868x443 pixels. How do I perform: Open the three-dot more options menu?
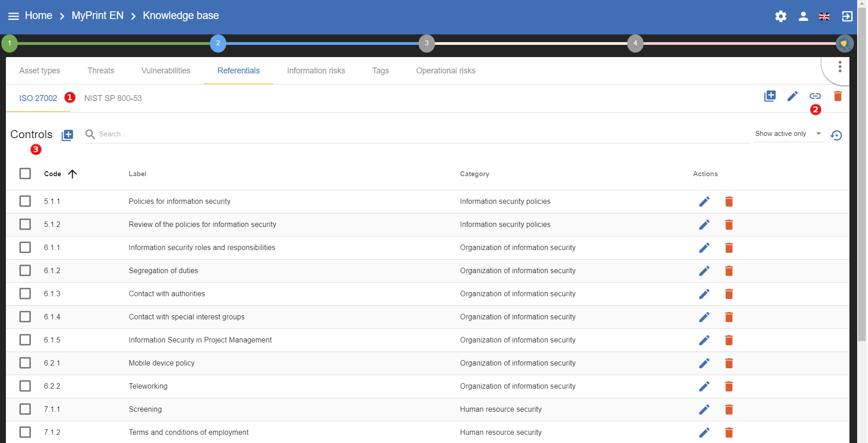point(840,67)
